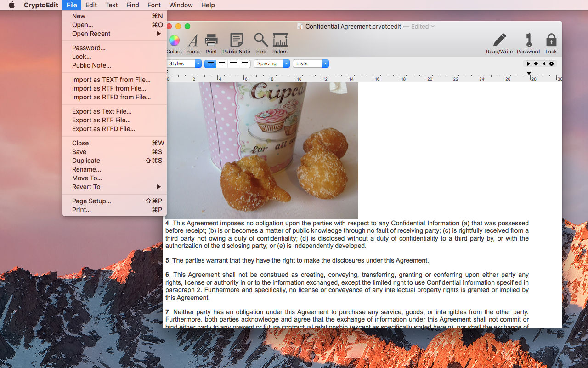The width and height of the screenshot is (588, 368).
Task: Open the CryptoEdit application menu
Action: pos(41,5)
